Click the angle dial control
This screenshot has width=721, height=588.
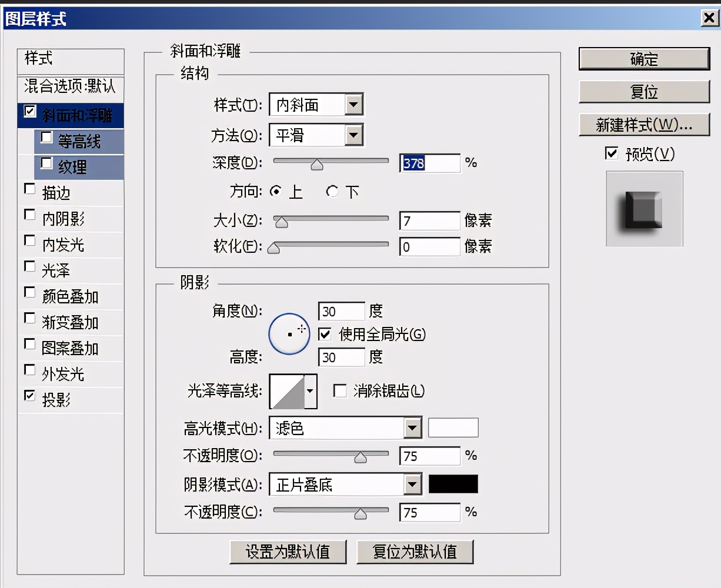coord(289,334)
